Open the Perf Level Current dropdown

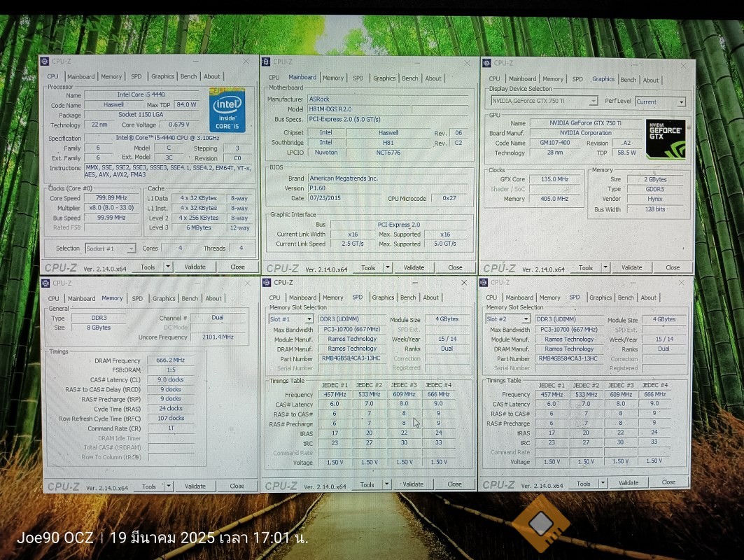(x=680, y=102)
